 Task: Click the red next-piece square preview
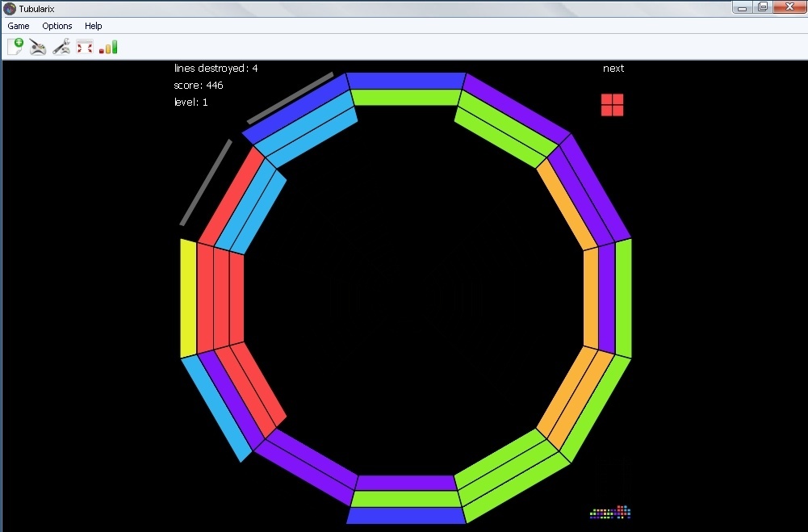(612, 105)
